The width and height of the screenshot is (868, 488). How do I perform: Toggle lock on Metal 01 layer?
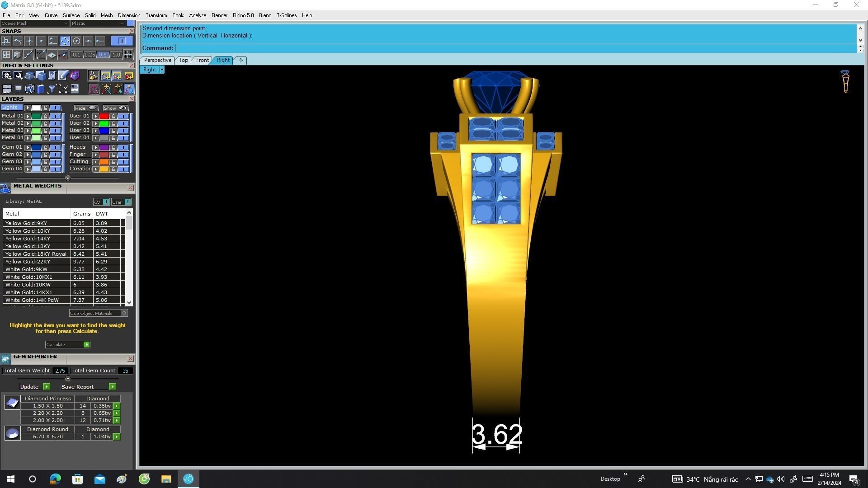point(45,116)
